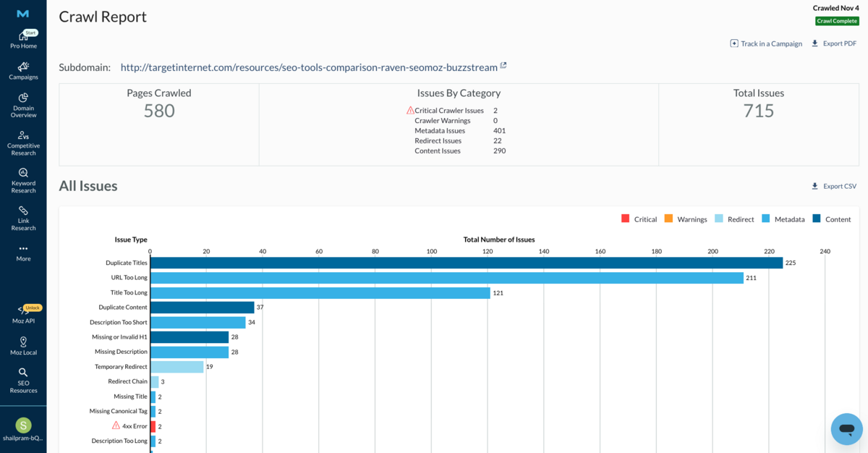Click the Pages Crawled value 580
The height and width of the screenshot is (453, 868).
(x=159, y=111)
